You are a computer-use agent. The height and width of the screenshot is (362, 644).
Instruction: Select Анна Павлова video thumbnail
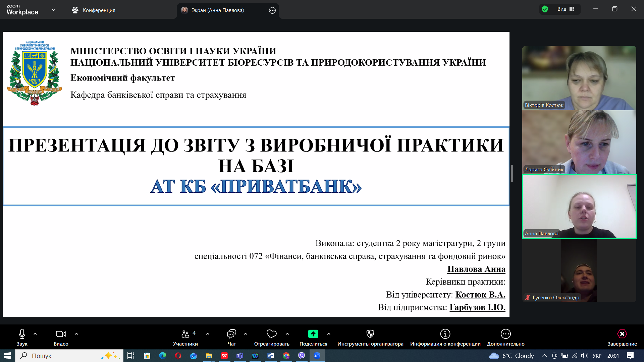point(579,206)
